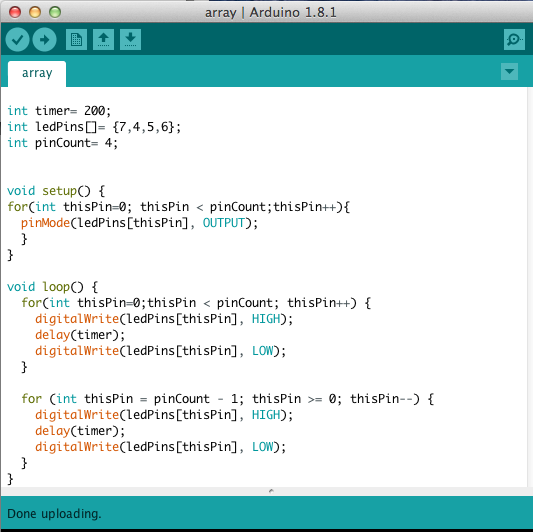533x532 pixels.
Task: Click the Verify checkmark button
Action: (x=17, y=40)
